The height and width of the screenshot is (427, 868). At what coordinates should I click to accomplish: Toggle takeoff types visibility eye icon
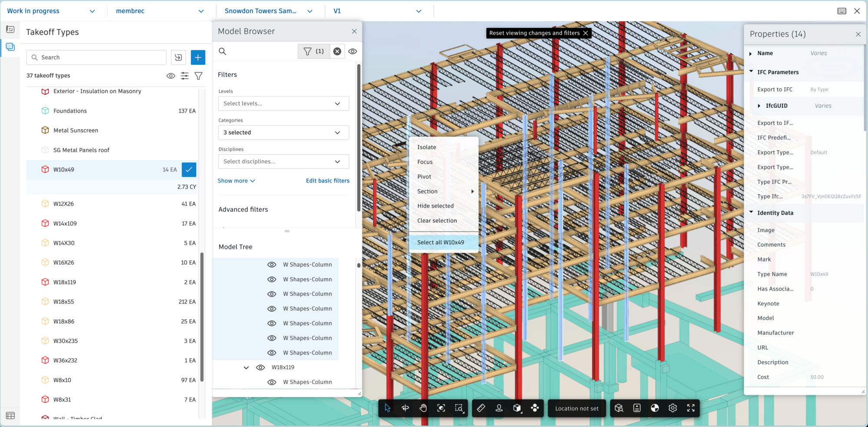(171, 76)
